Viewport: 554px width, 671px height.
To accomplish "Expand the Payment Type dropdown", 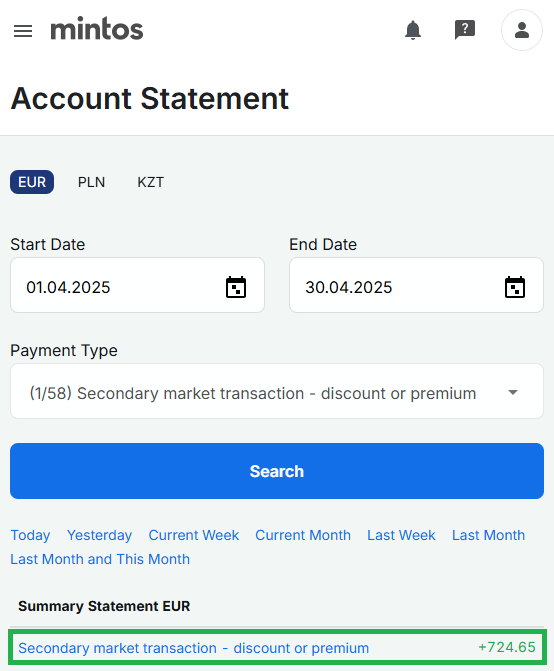I will coord(277,391).
